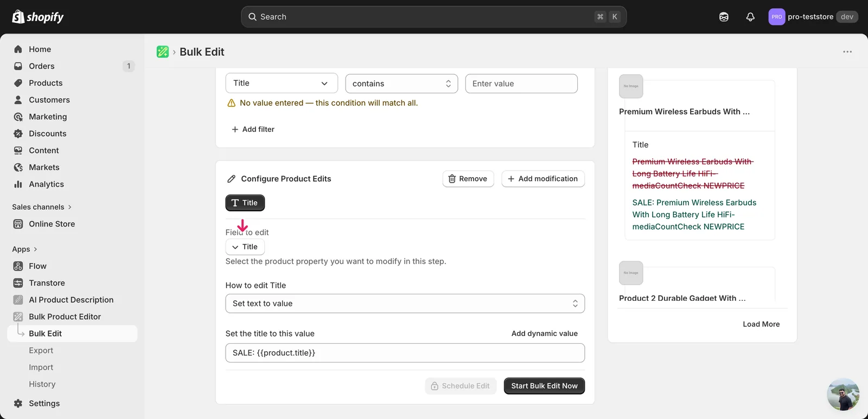Image resolution: width=868 pixels, height=419 pixels.
Task: Click the Markets globe icon
Action: [18, 167]
